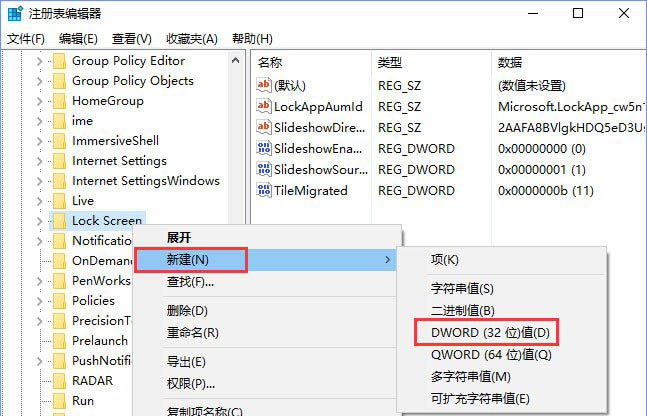Expand the ime tree node

click(x=39, y=121)
